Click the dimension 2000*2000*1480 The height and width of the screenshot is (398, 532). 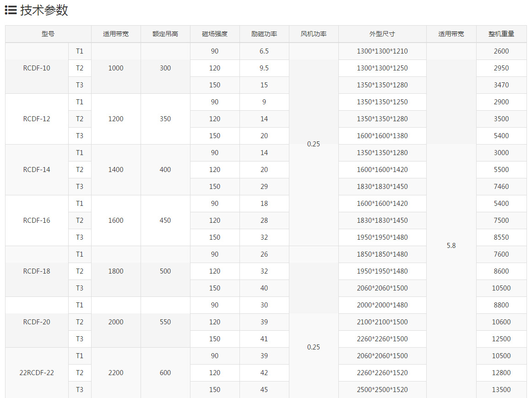382,305
